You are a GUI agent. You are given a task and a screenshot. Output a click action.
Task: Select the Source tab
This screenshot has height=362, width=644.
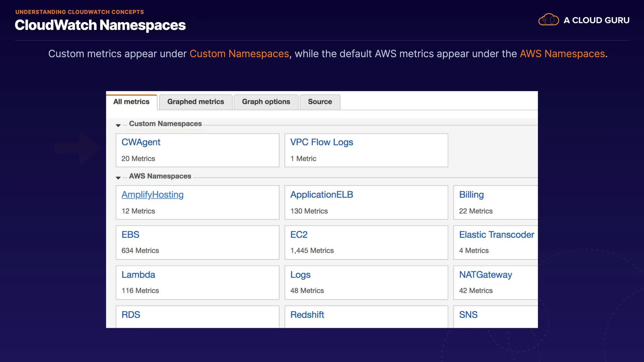coord(320,102)
